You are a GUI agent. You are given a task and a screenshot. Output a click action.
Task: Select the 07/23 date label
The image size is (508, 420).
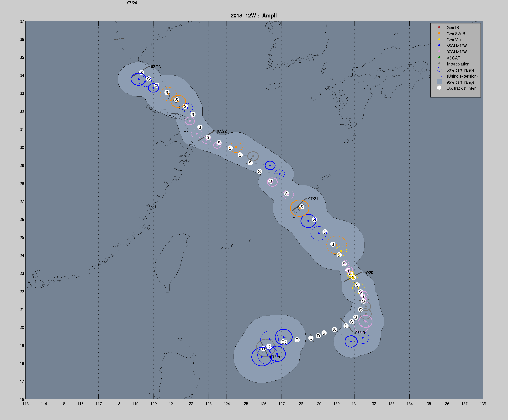[x=156, y=67]
